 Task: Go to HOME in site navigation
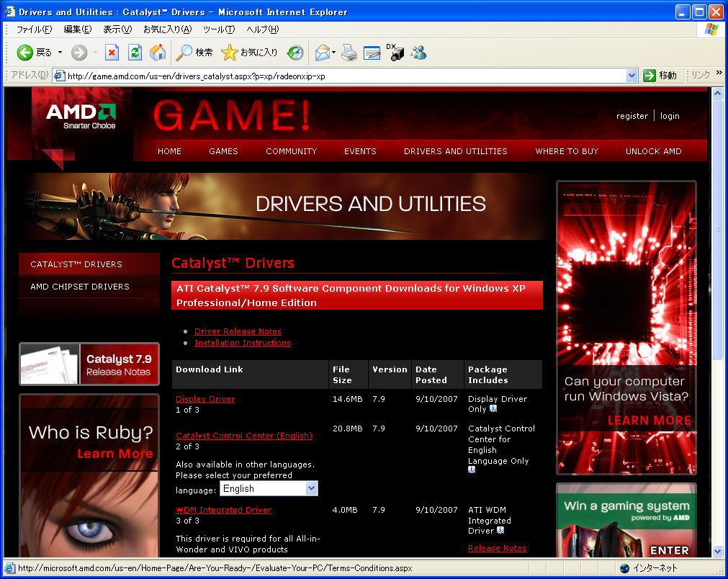click(x=169, y=151)
